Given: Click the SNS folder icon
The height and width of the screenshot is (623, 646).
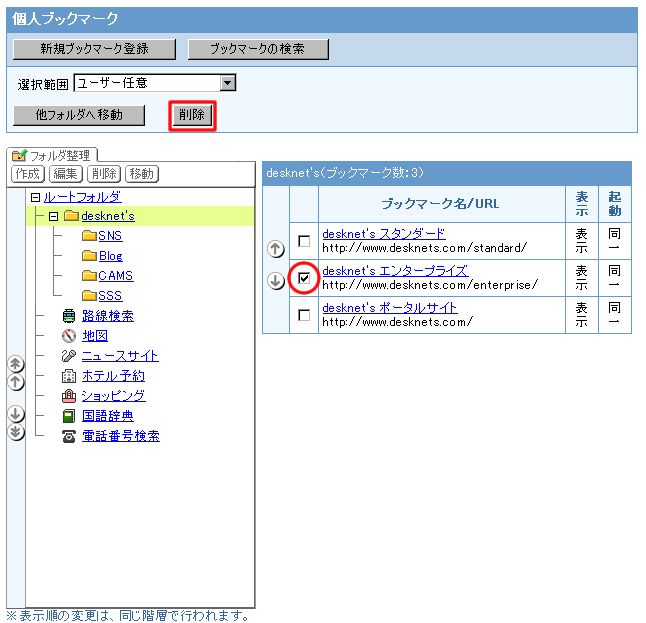Looking at the screenshot, I should tap(89, 236).
